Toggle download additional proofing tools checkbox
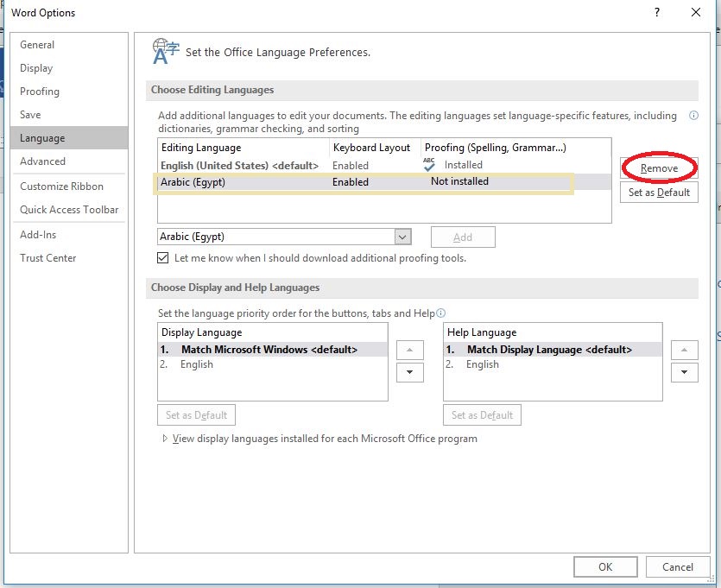This screenshot has height=588, width=721. coord(163,258)
